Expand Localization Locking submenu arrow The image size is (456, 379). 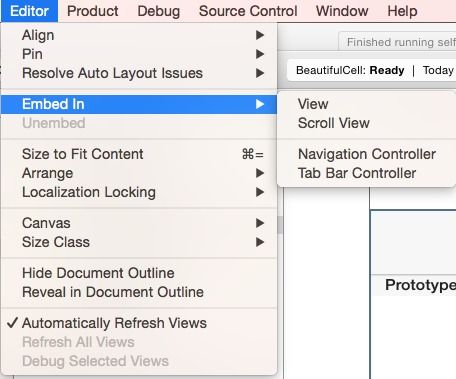pyautogui.click(x=260, y=192)
